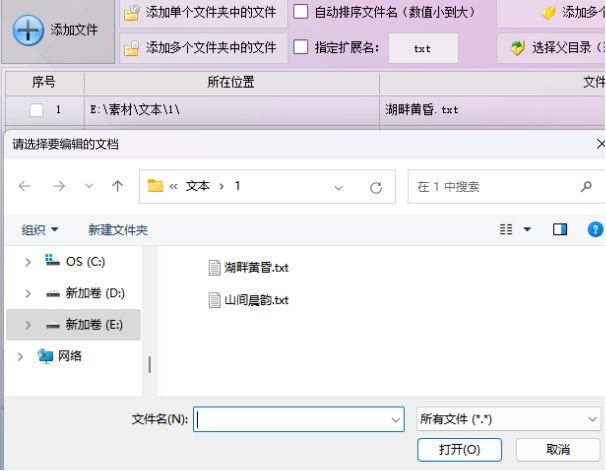Open the 所有文件 (*.*) file type dropdown
This screenshot has width=606, height=471.
(x=507, y=420)
